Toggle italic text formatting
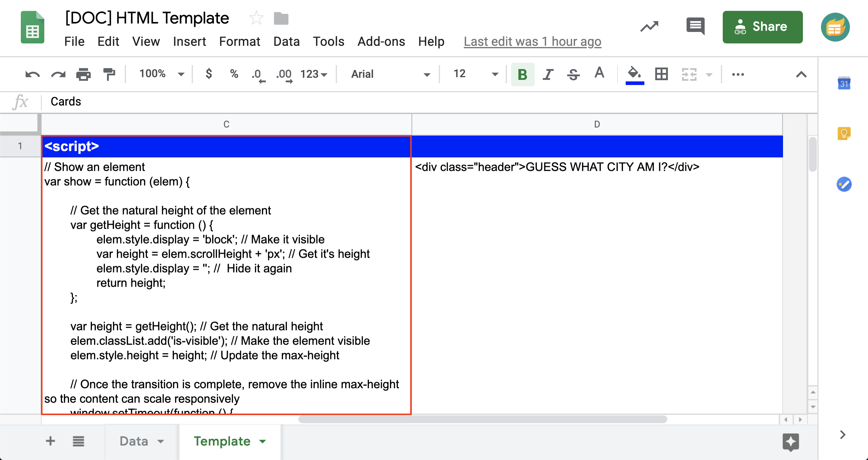The height and width of the screenshot is (460, 868). (x=548, y=74)
